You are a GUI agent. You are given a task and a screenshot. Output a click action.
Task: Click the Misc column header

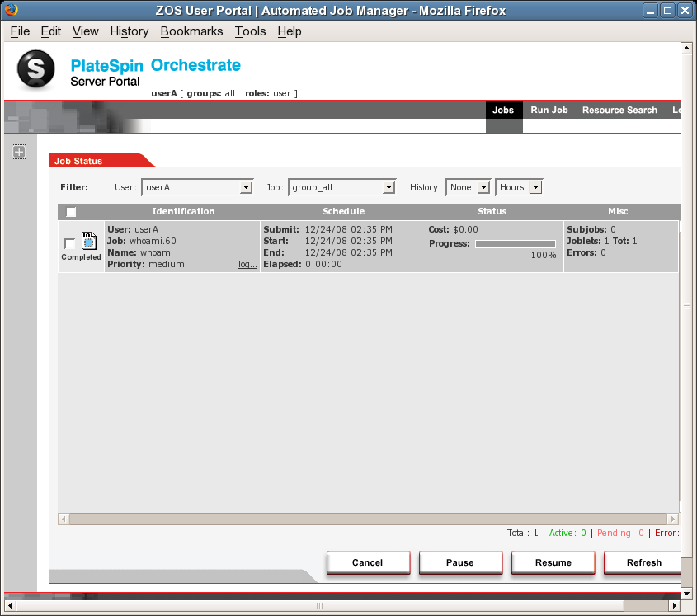point(618,212)
